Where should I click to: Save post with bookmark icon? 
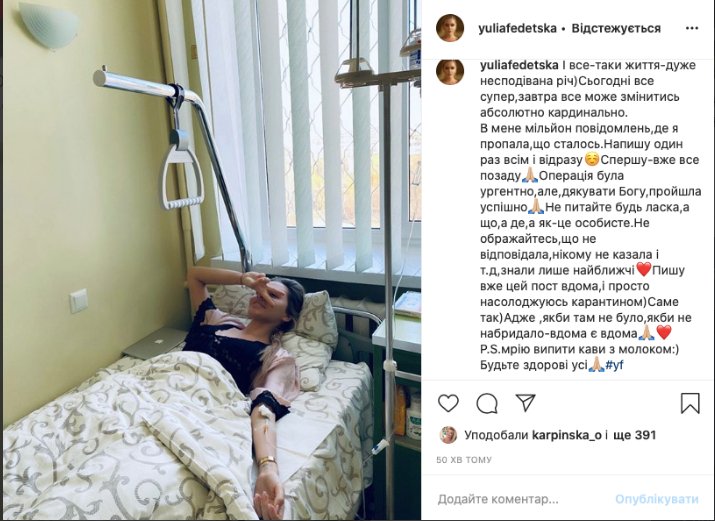click(690, 403)
